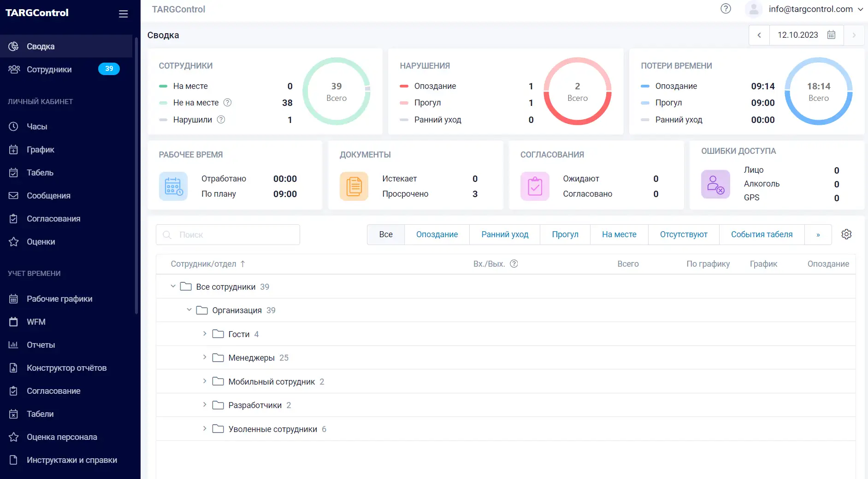Click the documents card icon
868x479 pixels.
point(354,186)
